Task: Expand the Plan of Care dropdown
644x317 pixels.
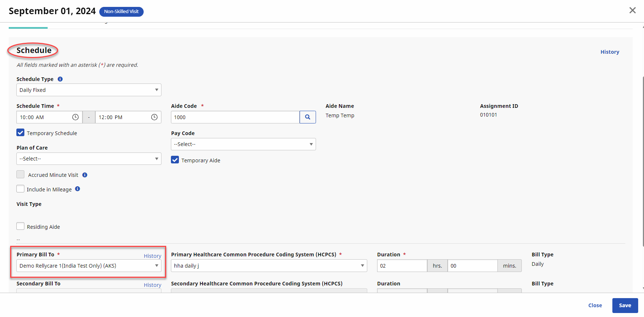Action: [x=89, y=159]
